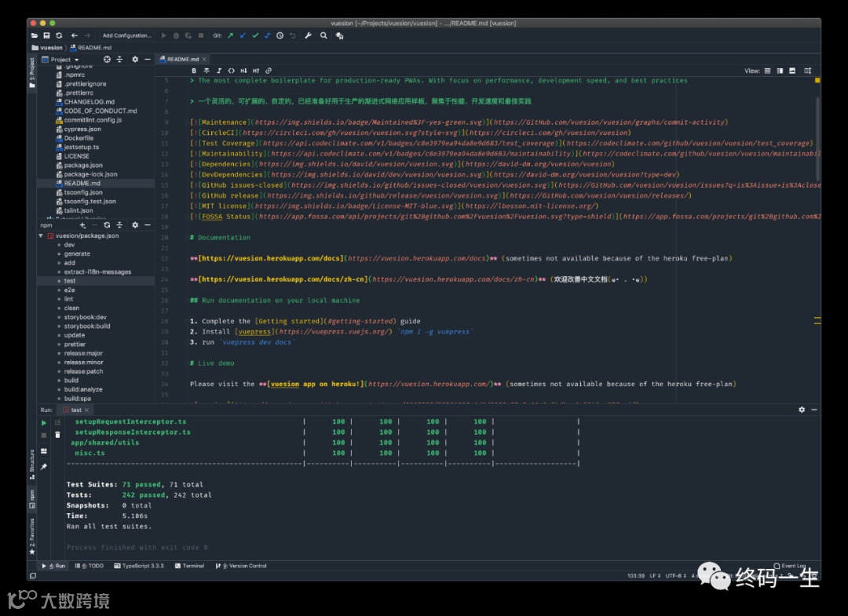Open the Project panel gear settings
Viewport: 848px width, 616px height.
tap(135, 60)
